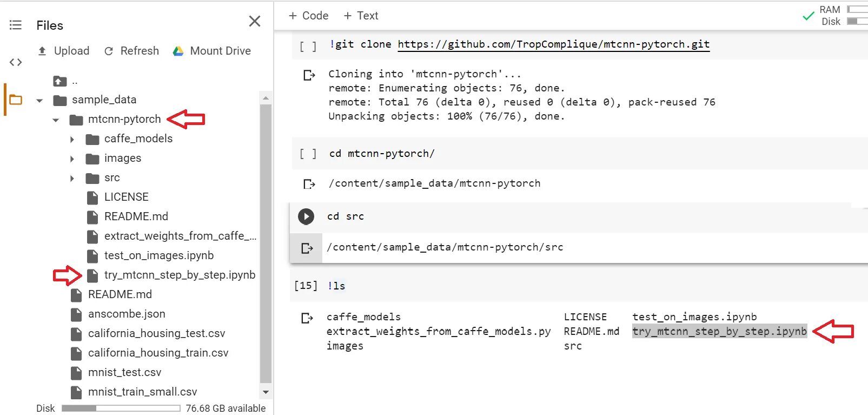The height and width of the screenshot is (415, 868).
Task: Click the file tree vertical scrollbar
Action: click(x=266, y=243)
